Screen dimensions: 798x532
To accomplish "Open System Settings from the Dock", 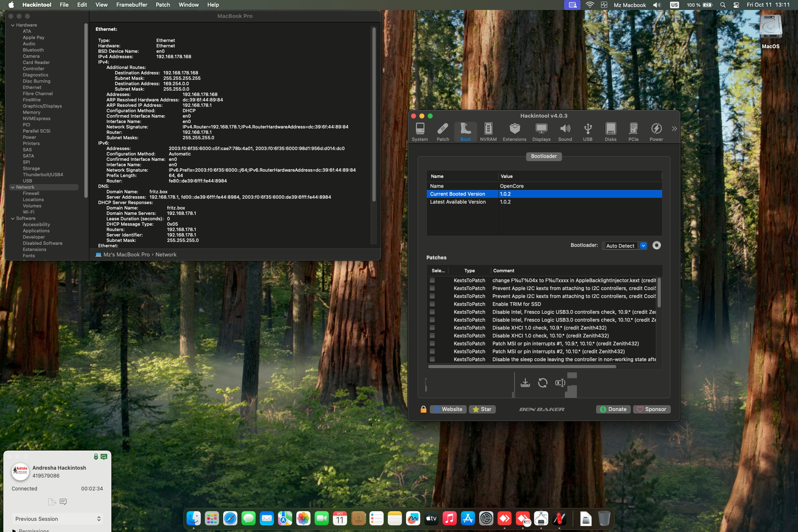I will [x=486, y=518].
